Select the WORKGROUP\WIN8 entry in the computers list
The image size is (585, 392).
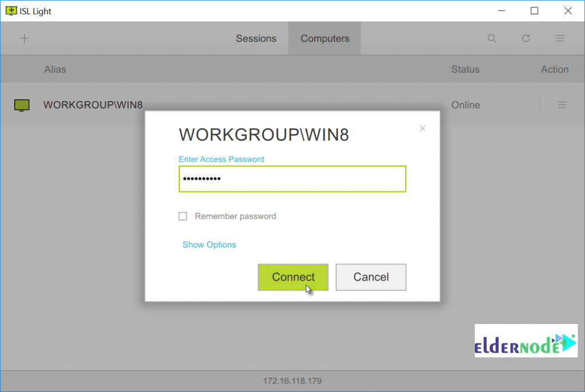coord(93,105)
